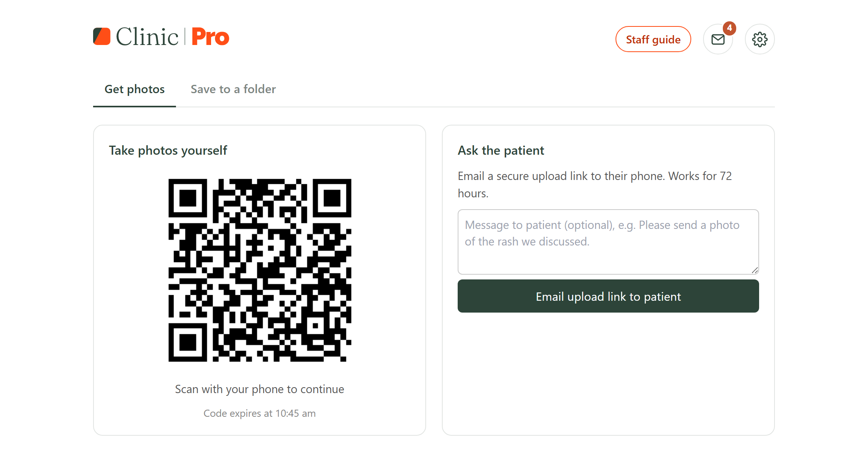Open settings via the gear icon
This screenshot has width=868, height=459.
coord(759,39)
